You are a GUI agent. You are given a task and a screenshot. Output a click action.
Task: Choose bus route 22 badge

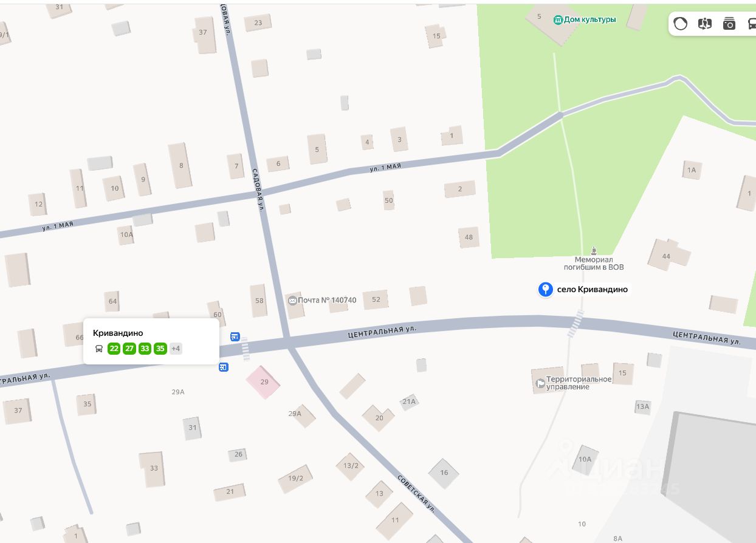pyautogui.click(x=114, y=349)
